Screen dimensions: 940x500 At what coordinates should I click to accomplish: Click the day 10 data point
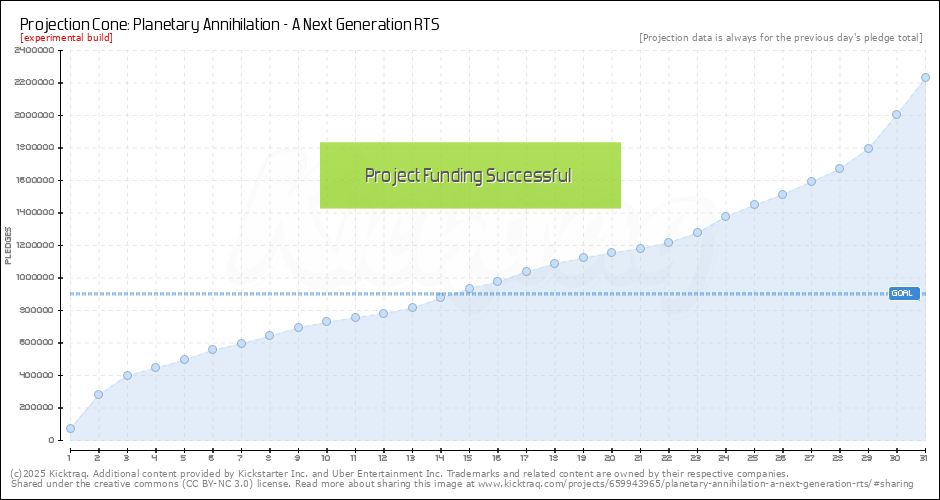(x=326, y=321)
